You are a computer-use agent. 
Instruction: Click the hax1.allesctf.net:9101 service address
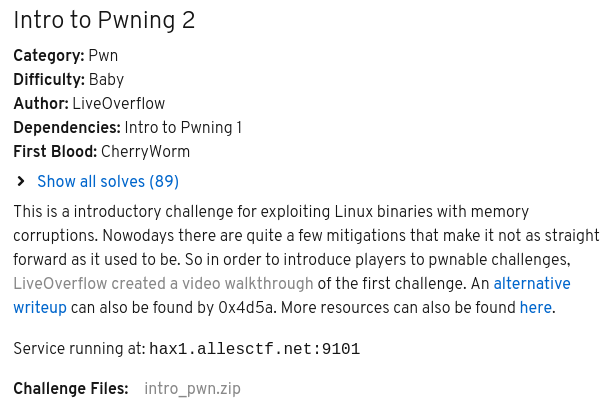click(254, 349)
